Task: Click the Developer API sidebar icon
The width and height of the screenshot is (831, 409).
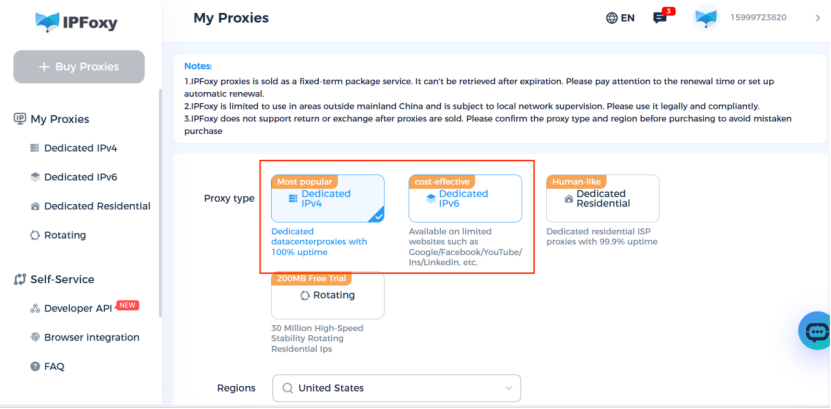Action: [35, 309]
